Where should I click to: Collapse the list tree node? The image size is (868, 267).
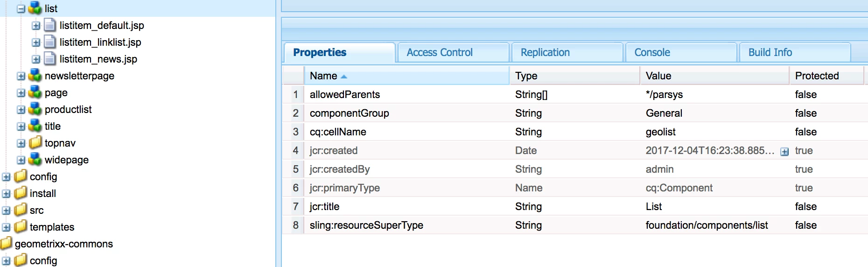21,9
